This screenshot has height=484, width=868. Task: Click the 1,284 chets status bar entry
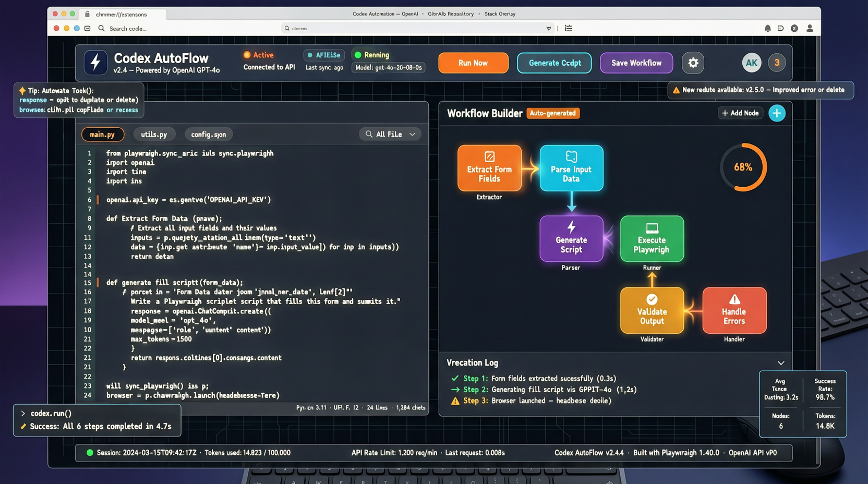click(411, 408)
